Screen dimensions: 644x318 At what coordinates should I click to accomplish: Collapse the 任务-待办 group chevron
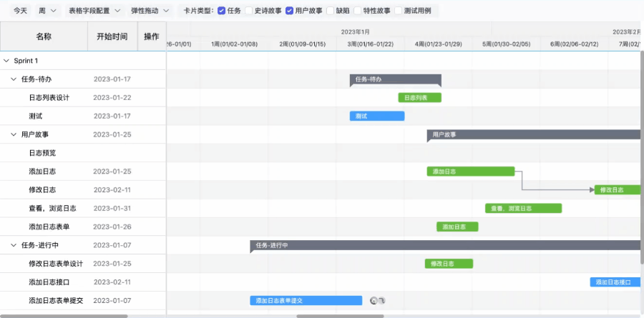point(14,79)
